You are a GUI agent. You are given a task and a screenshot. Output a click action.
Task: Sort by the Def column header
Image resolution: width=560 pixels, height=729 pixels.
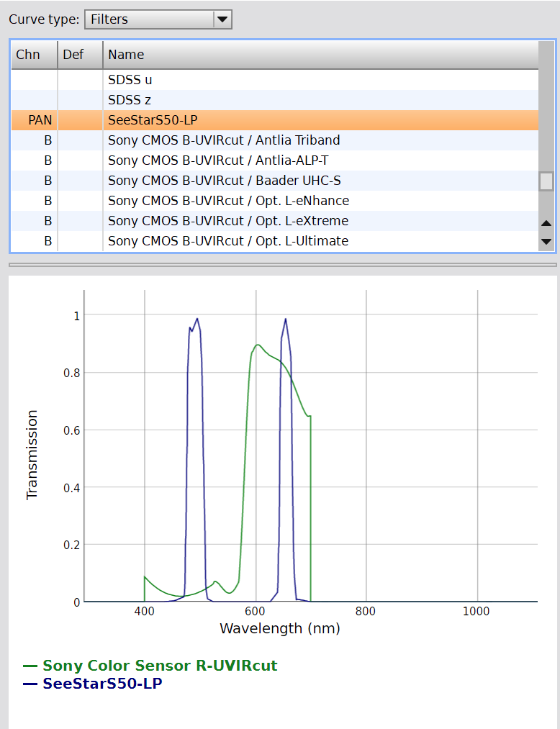[x=73, y=55]
